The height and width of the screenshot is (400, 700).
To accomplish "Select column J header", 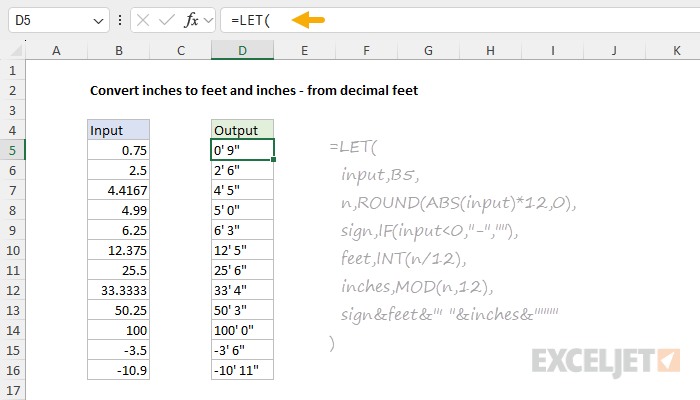I will point(615,50).
